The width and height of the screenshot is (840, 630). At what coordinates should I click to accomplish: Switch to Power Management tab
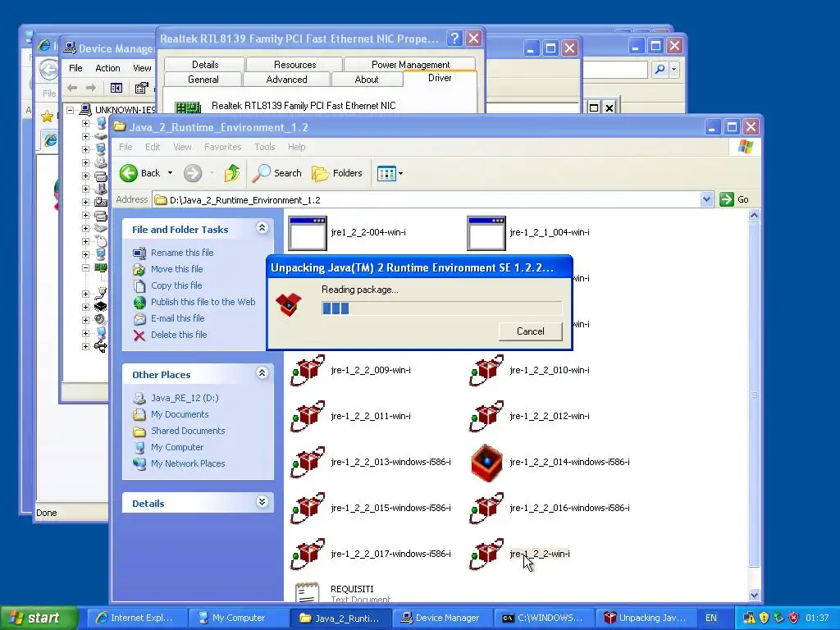(410, 64)
